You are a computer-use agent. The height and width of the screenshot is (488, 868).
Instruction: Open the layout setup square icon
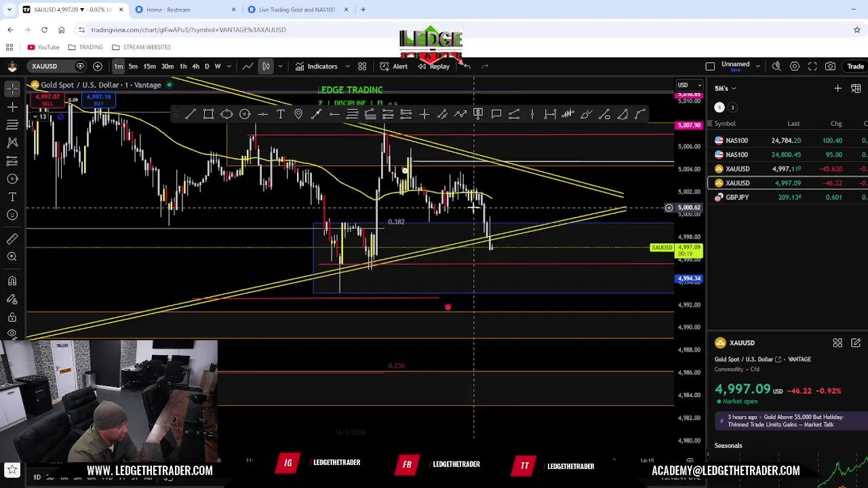pos(710,66)
